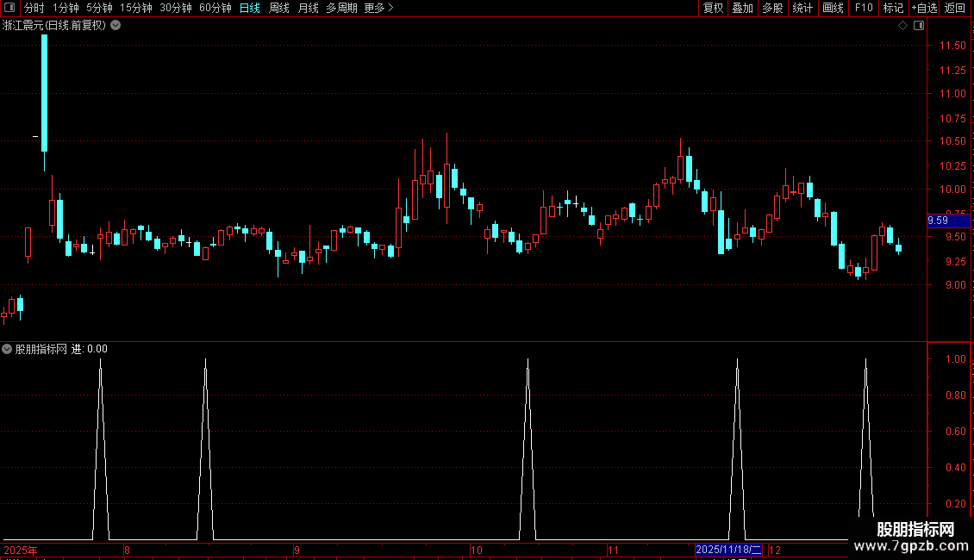This screenshot has height=560, width=974.
Task: Click the panel toggle icon at top-left
Action: (9, 8)
